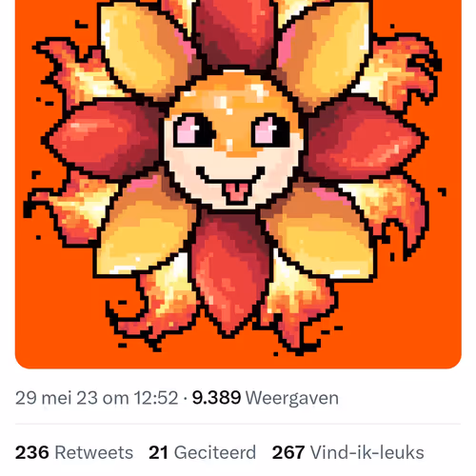Click the Geciteerd label
This screenshot has width=476, height=476.
pos(215,452)
